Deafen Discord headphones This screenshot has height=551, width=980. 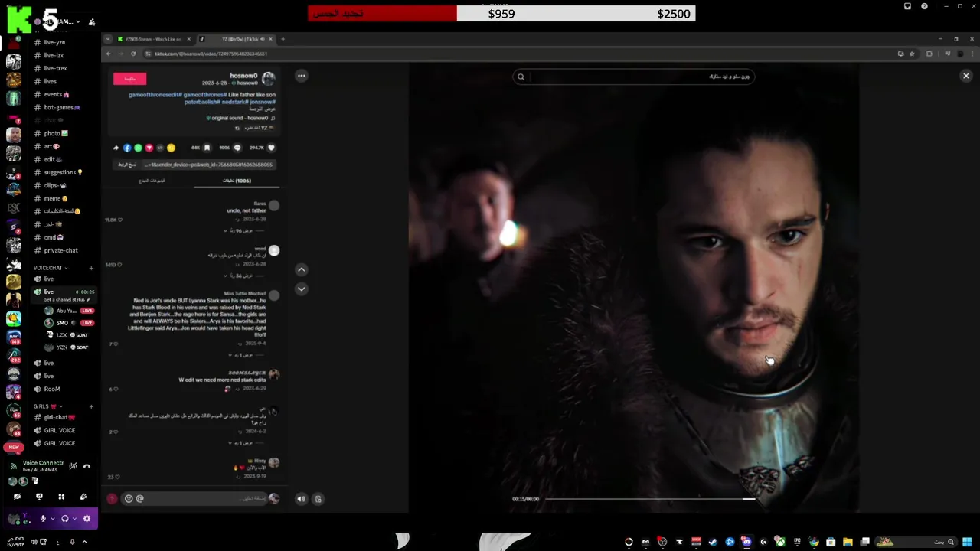pos(65,518)
